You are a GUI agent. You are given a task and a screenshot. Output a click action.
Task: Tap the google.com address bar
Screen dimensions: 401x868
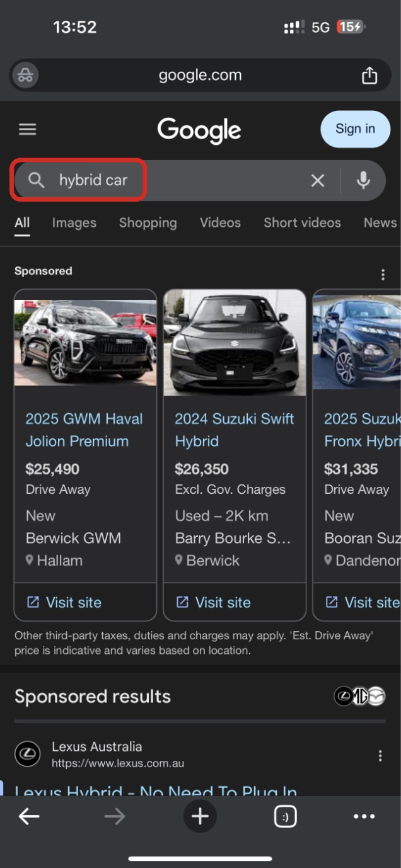pyautogui.click(x=200, y=76)
